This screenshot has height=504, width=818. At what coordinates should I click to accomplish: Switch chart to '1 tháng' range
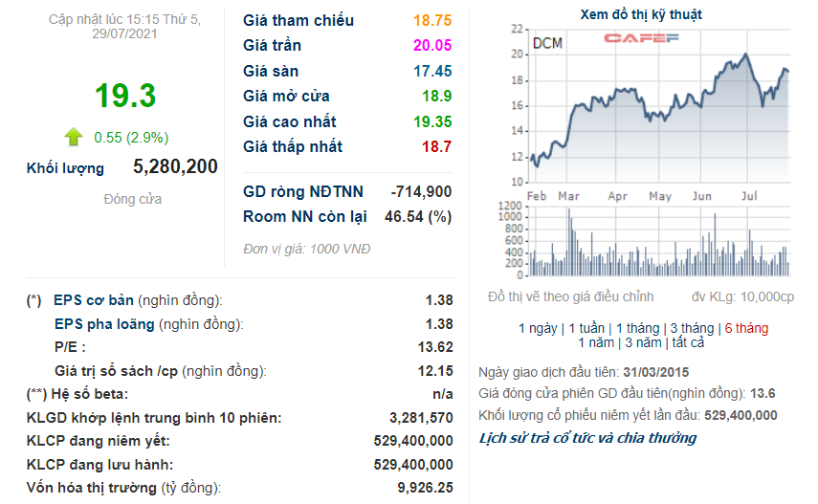point(640,328)
